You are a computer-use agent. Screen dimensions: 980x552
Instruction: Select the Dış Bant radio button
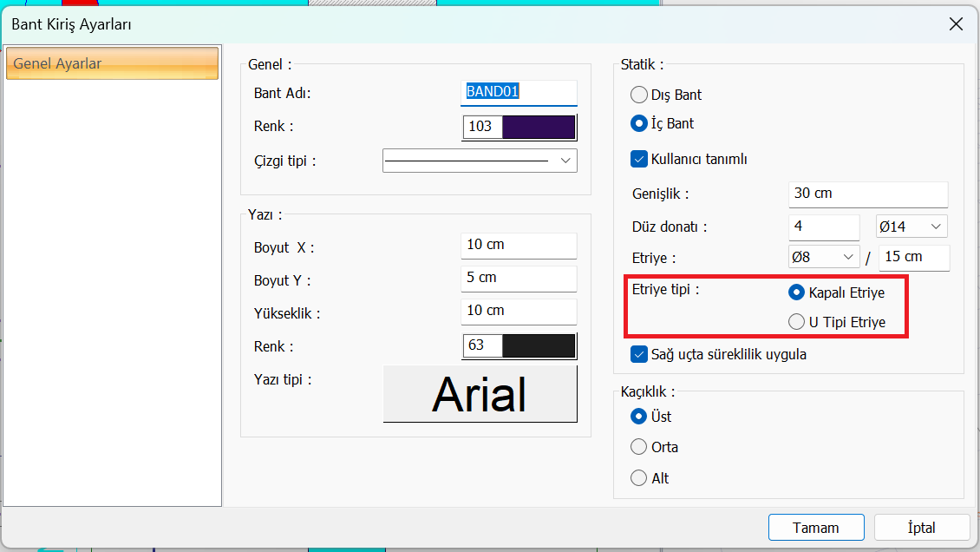pos(639,95)
